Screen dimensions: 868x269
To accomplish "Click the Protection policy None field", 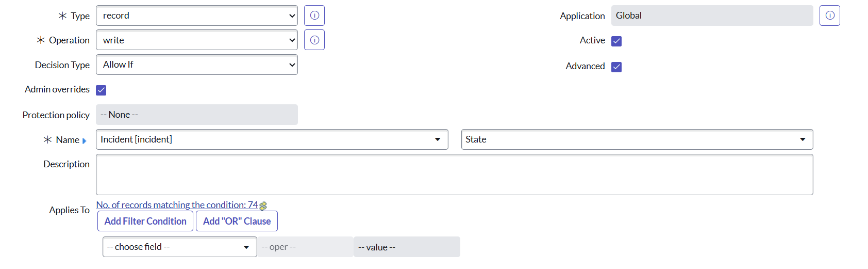I will point(196,115).
